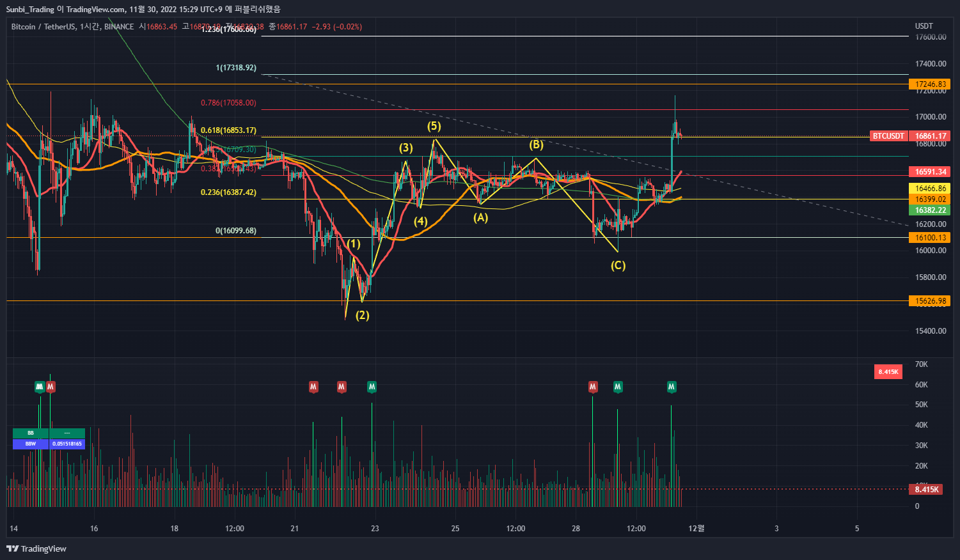Click the 12월 month label on time axis

coord(696,529)
